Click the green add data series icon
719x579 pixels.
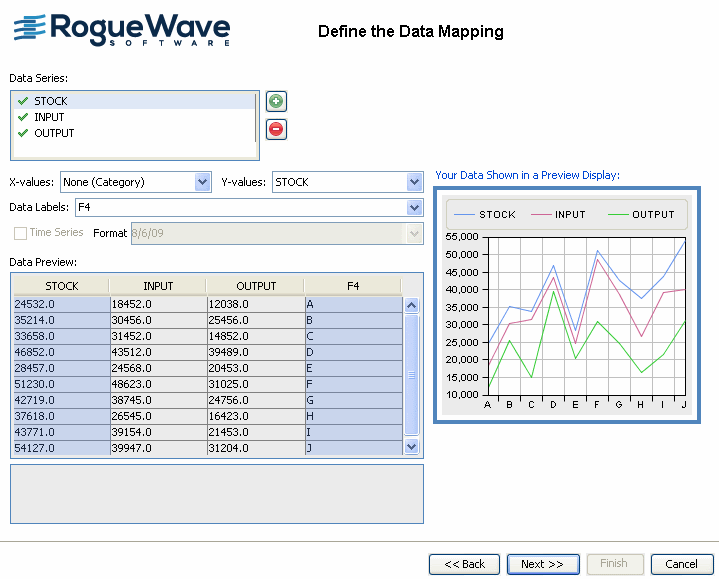[x=276, y=101]
